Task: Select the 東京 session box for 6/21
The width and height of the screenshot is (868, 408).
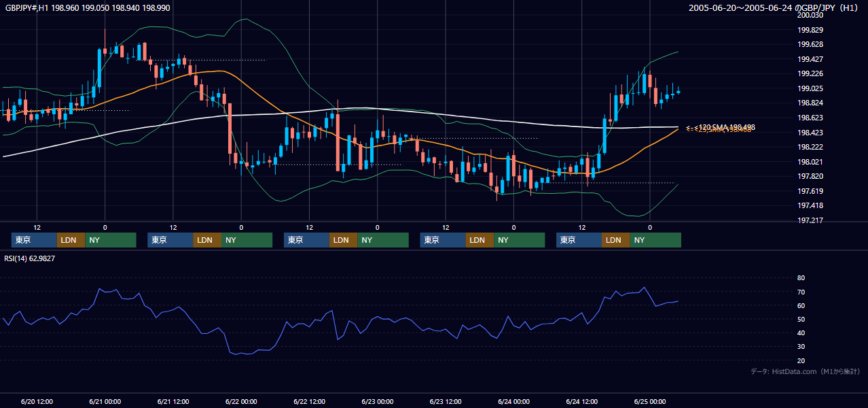Action: click(x=170, y=240)
